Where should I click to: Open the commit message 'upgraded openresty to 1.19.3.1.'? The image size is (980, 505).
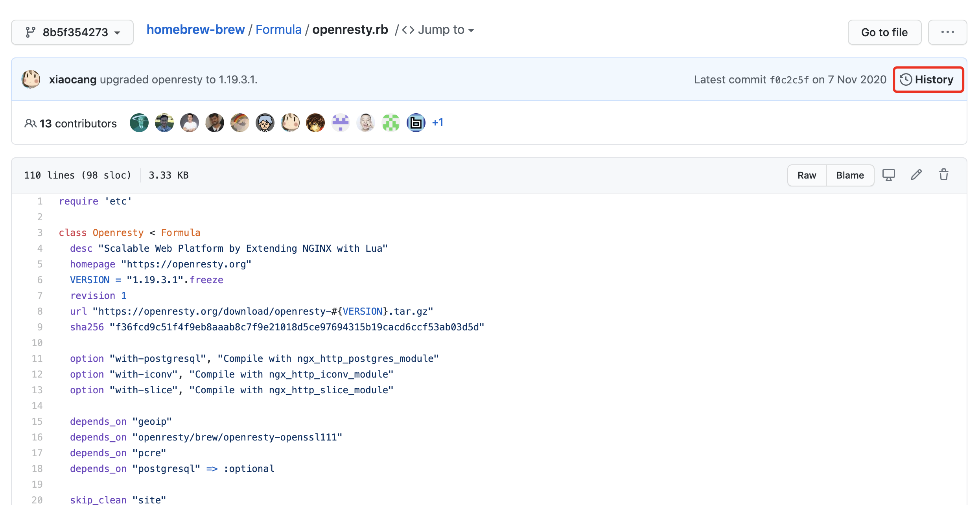tap(179, 79)
